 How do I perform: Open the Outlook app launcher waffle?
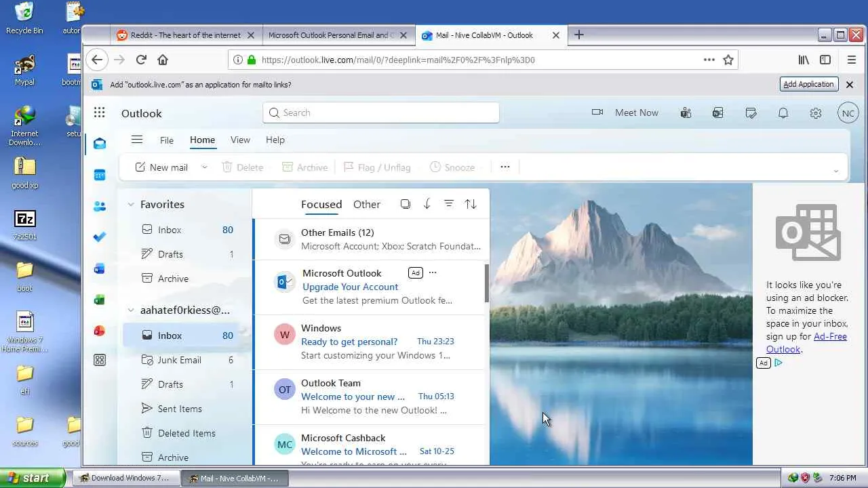point(100,113)
